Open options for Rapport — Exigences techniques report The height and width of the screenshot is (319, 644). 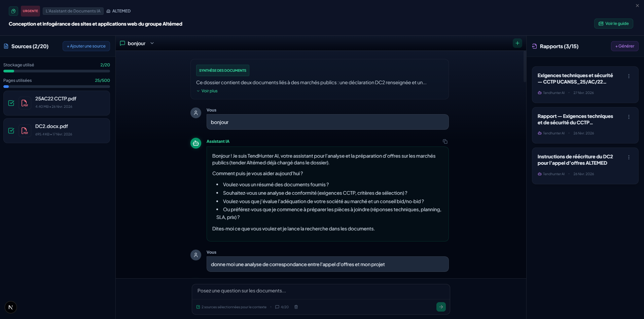coord(629,117)
